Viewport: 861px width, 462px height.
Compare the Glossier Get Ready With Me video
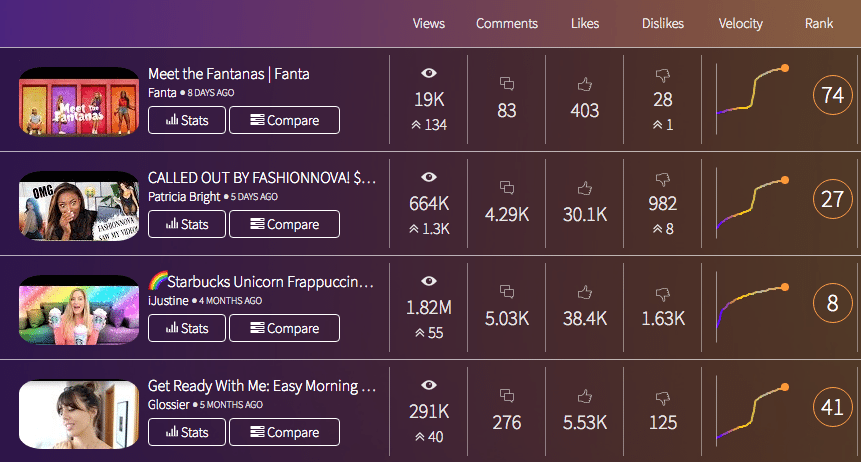click(284, 432)
